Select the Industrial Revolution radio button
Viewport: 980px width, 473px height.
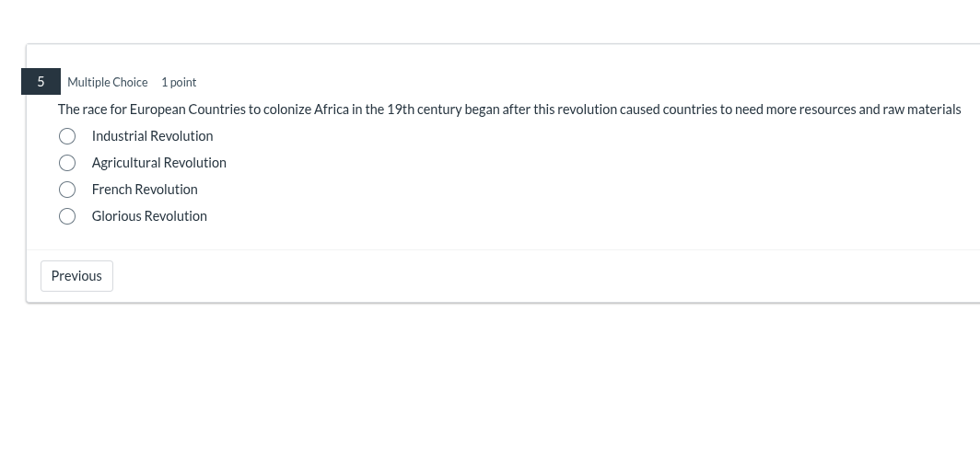click(x=67, y=136)
